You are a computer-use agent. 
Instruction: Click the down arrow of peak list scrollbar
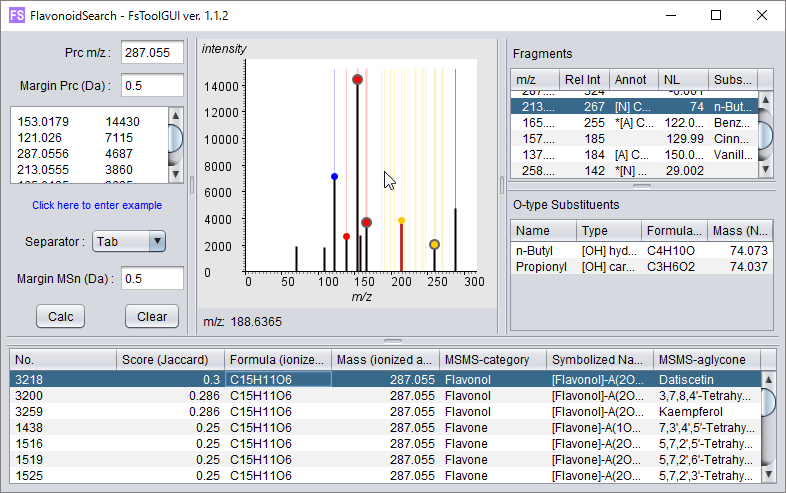(x=175, y=175)
